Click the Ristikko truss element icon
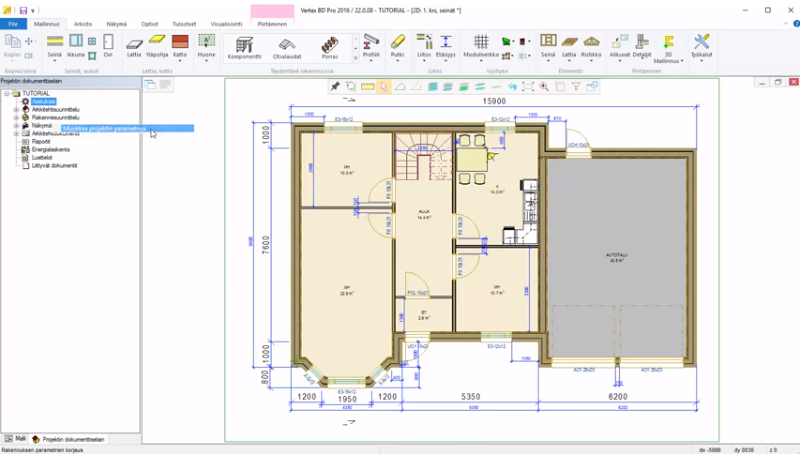Screen dimensions: 802x457 [x=590, y=45]
